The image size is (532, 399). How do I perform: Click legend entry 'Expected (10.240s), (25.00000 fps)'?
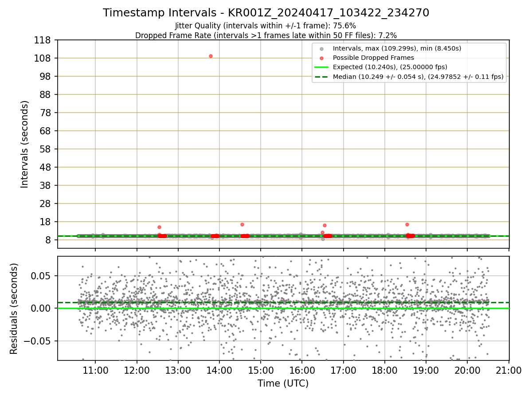(390, 67)
